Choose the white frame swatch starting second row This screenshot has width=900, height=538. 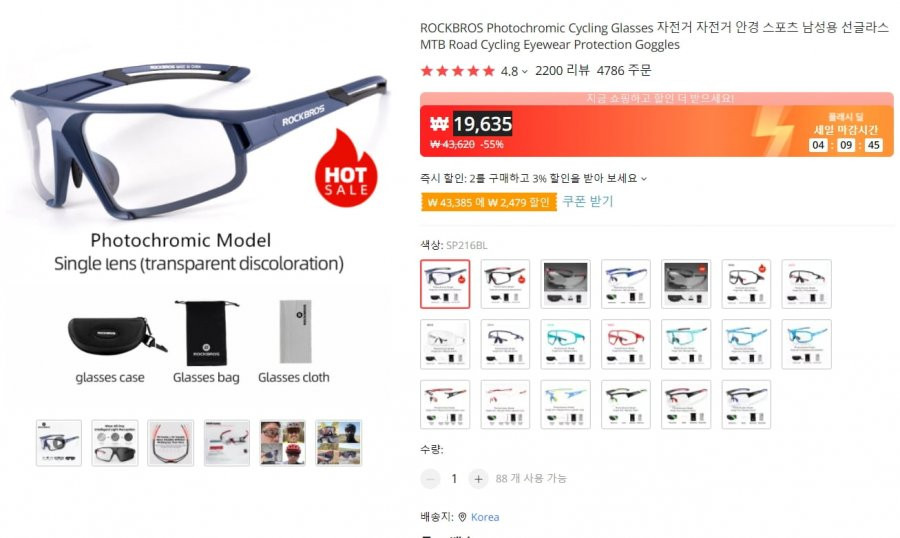445,344
